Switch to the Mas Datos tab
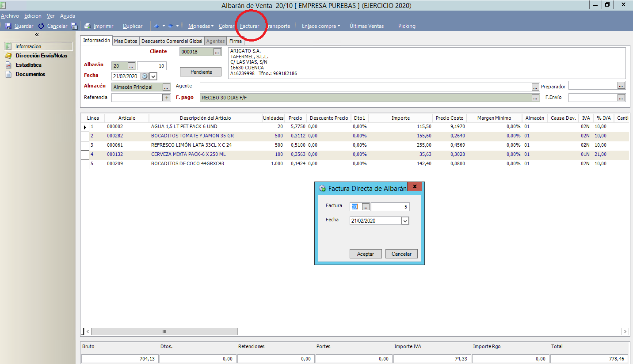The height and width of the screenshot is (364, 633). [x=126, y=41]
